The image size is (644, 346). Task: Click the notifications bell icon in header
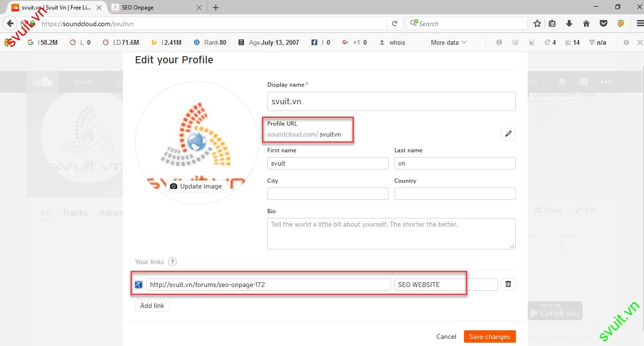(x=563, y=82)
